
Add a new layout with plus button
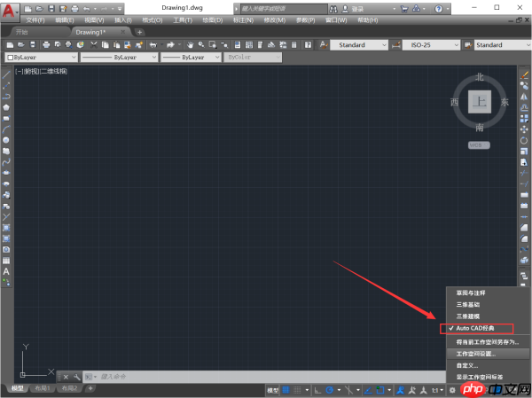pyautogui.click(x=90, y=388)
